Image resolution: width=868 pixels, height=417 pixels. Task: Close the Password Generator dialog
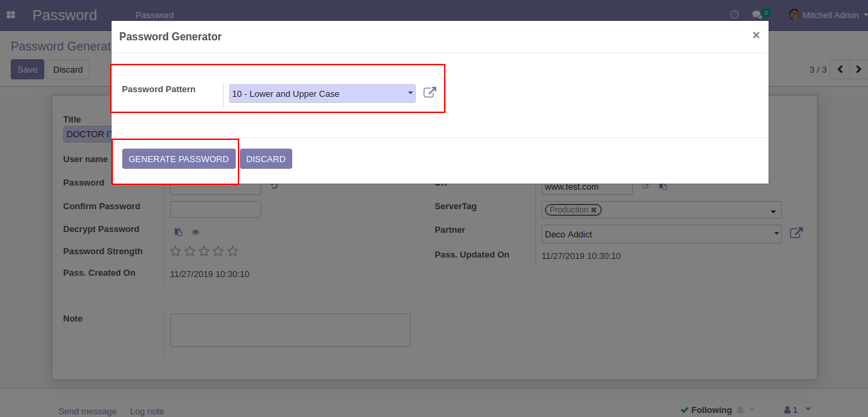click(x=756, y=36)
